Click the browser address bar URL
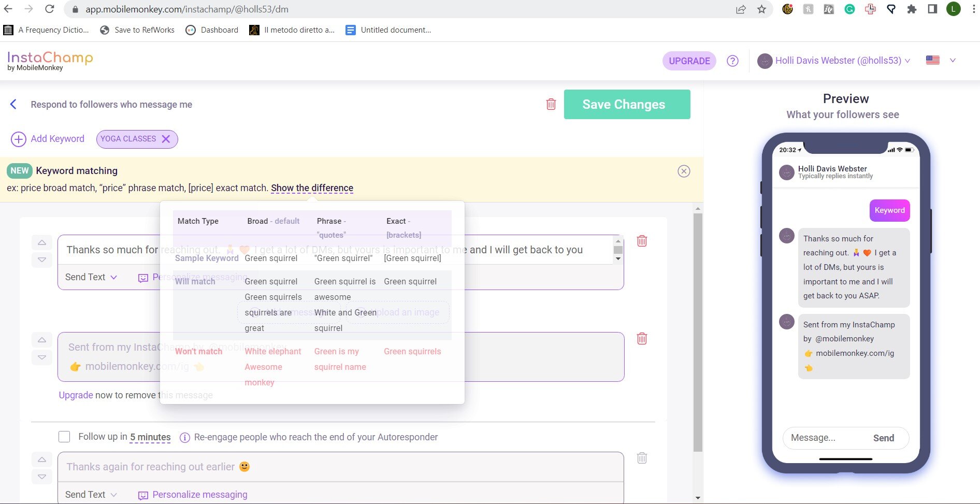Image resolution: width=980 pixels, height=504 pixels. (x=187, y=9)
